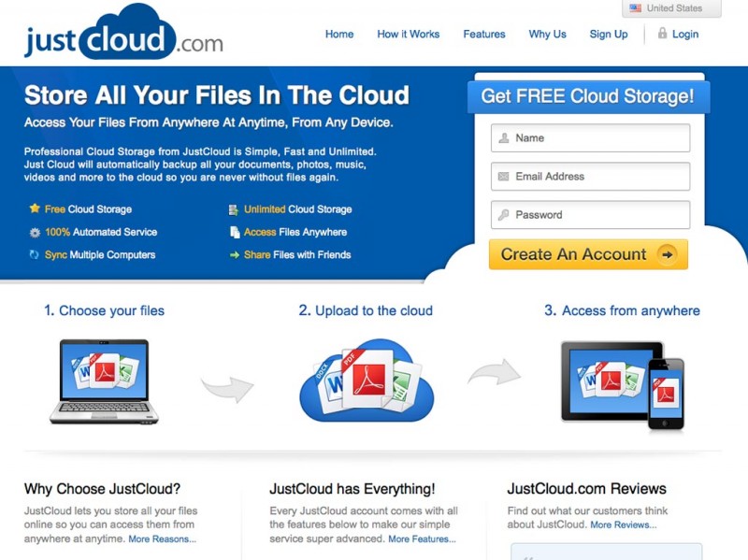Click the gear icon beside 100% Automated Service

(35, 232)
